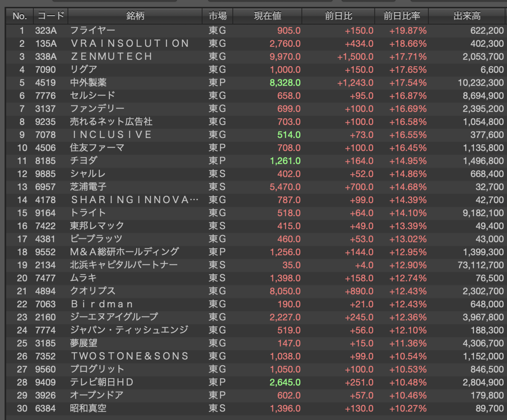Click the プログリット stock name
507x420 pixels.
point(97,369)
